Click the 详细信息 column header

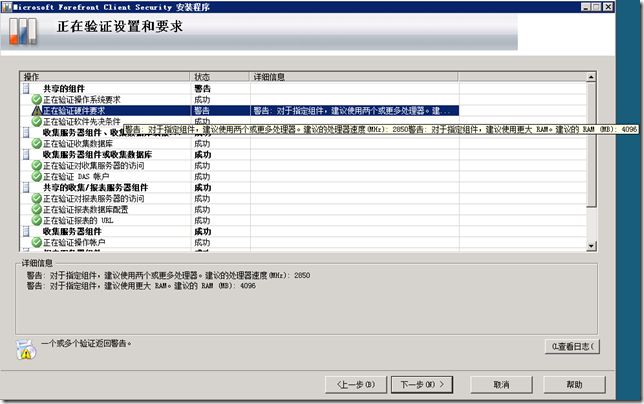(x=354, y=77)
